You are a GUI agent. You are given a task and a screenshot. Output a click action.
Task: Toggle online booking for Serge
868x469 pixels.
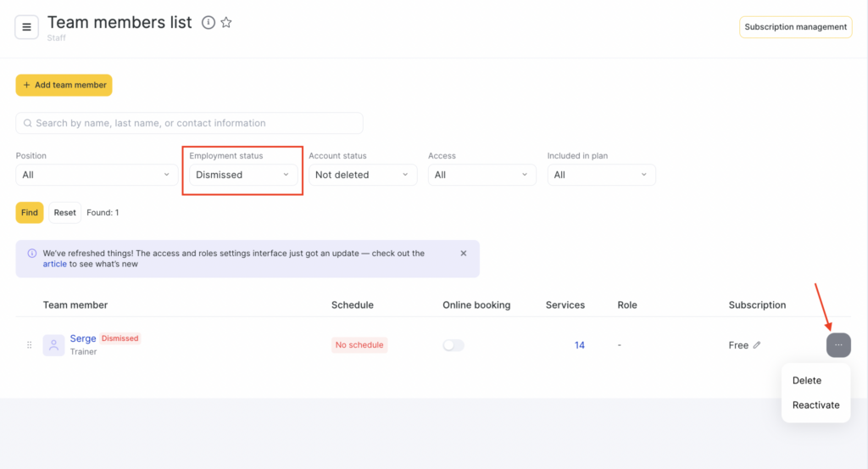[x=453, y=345]
